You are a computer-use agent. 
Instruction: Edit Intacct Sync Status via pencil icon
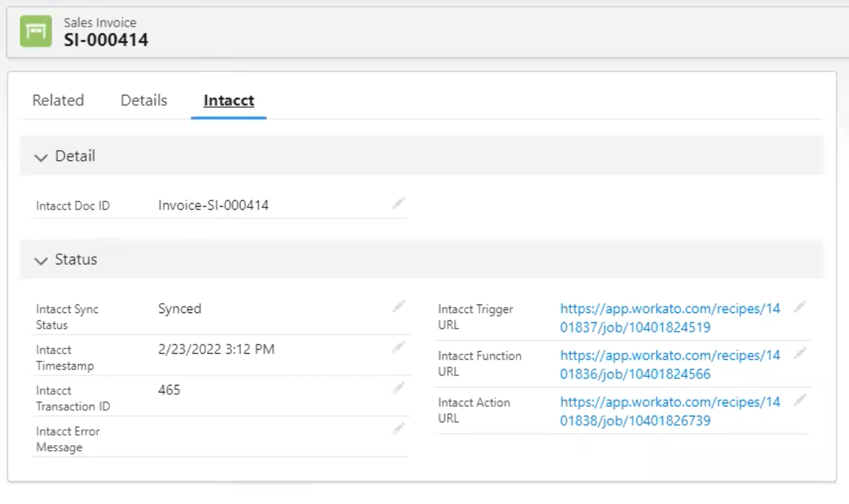click(399, 307)
